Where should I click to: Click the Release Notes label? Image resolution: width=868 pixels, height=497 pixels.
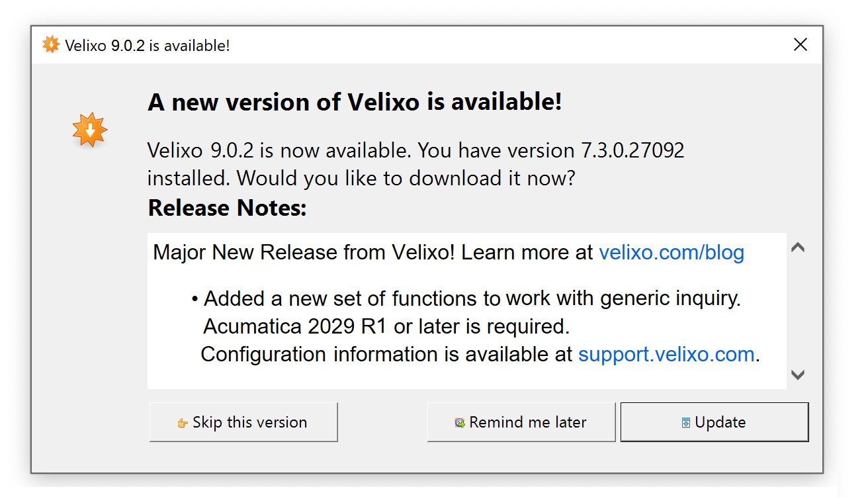click(x=228, y=208)
